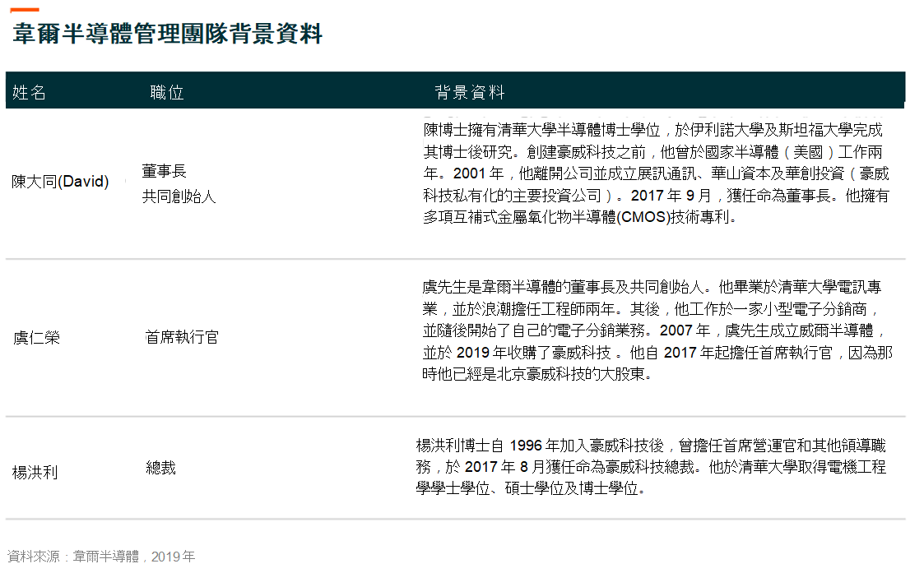Click the line starting 時他已經是北京豪威科技的大股東

(x=536, y=374)
